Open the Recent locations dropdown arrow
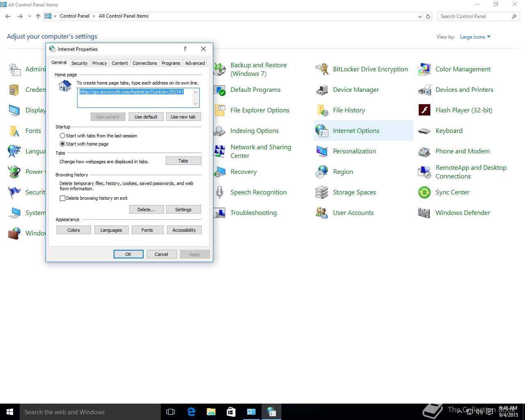 pyautogui.click(x=30, y=16)
